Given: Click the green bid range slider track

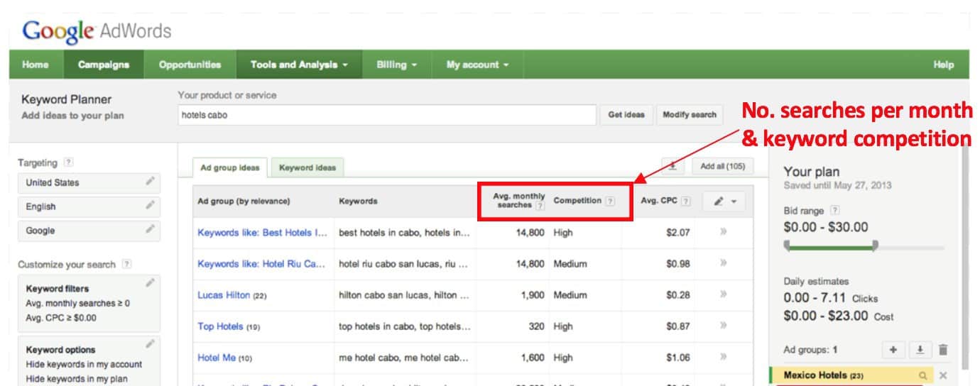Looking at the screenshot, I should tap(831, 248).
